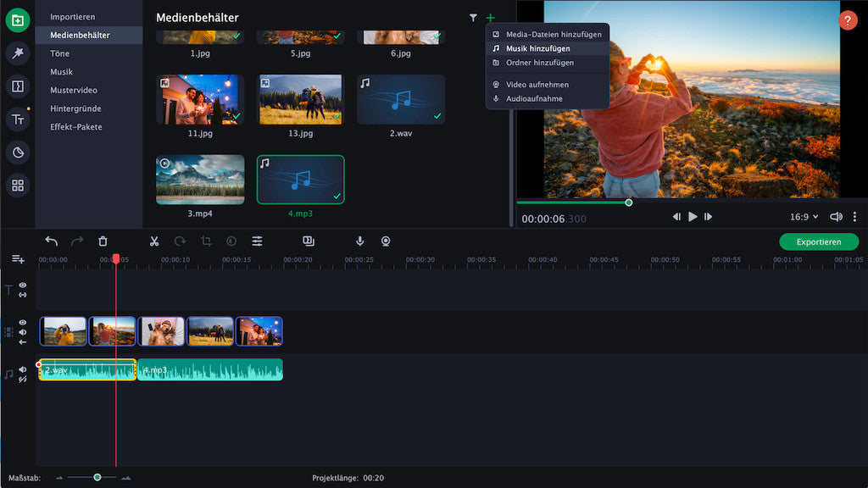
Task: Open the Titles tool in left sidebar
Action: pos(17,119)
